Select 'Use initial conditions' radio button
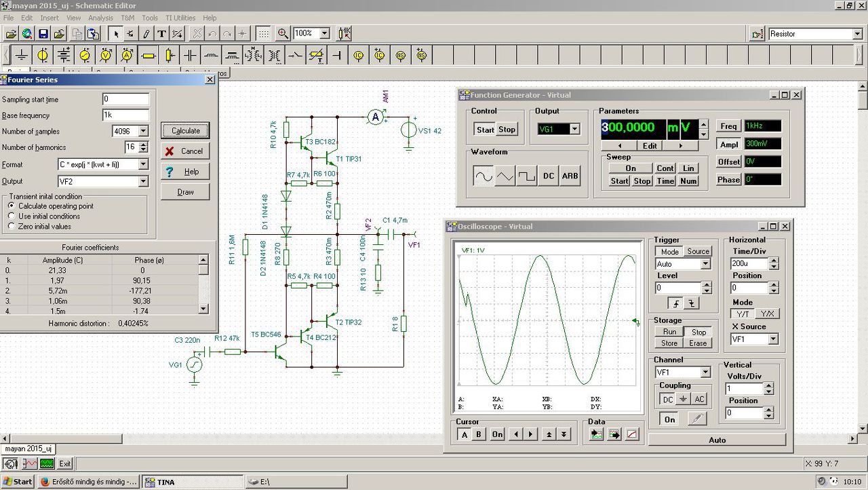The height and width of the screenshot is (490, 868). 12,216
